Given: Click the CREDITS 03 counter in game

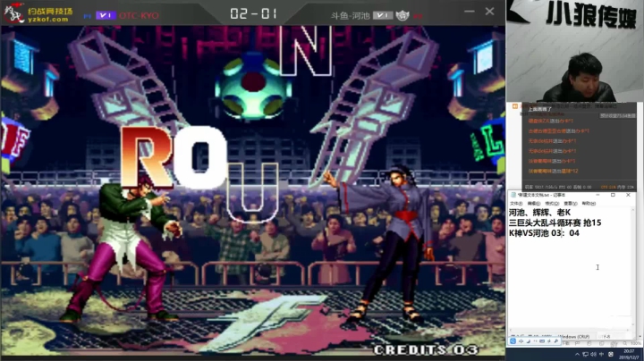Looking at the screenshot, I should click(x=426, y=349).
